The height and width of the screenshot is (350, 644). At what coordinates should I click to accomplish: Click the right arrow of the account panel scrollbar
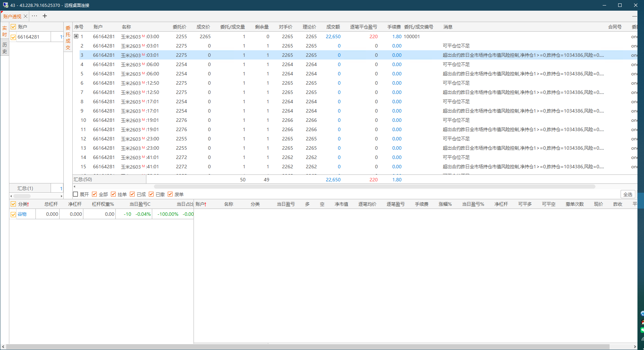click(62, 196)
